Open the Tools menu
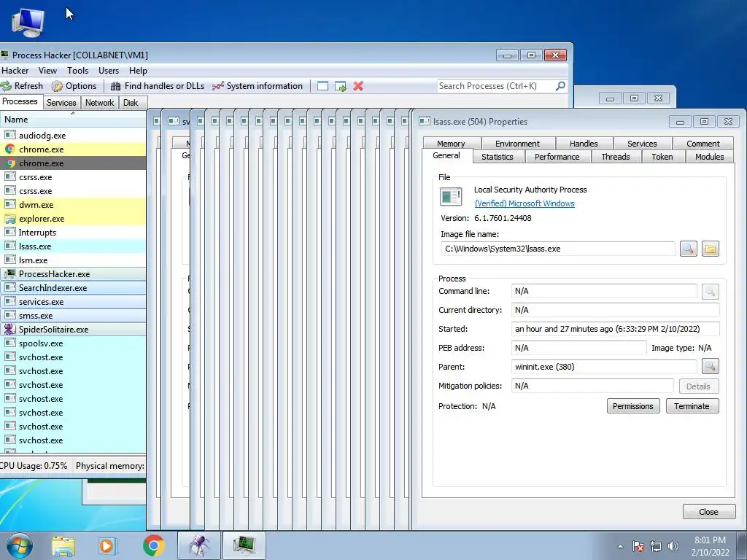Viewport: 747px width, 560px height. point(77,71)
